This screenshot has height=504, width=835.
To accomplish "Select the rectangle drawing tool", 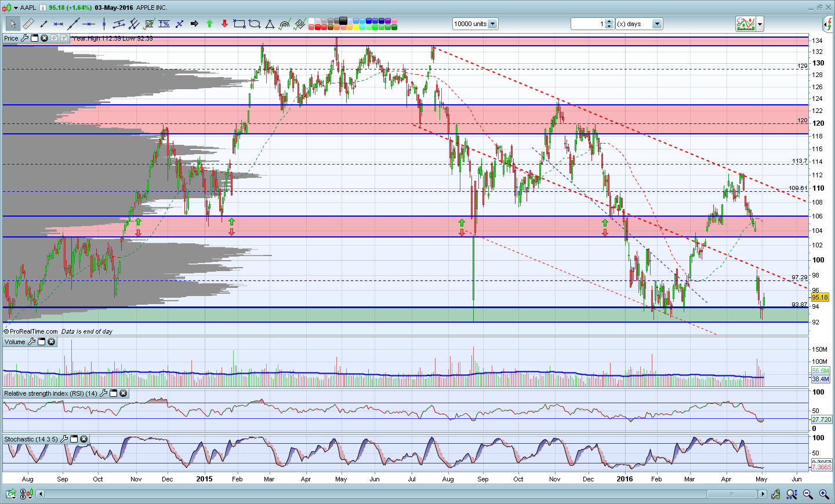I will [239, 24].
